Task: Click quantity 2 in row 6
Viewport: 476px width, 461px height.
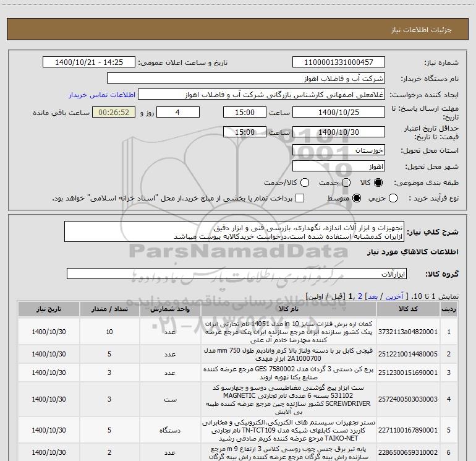Action: click(109, 452)
